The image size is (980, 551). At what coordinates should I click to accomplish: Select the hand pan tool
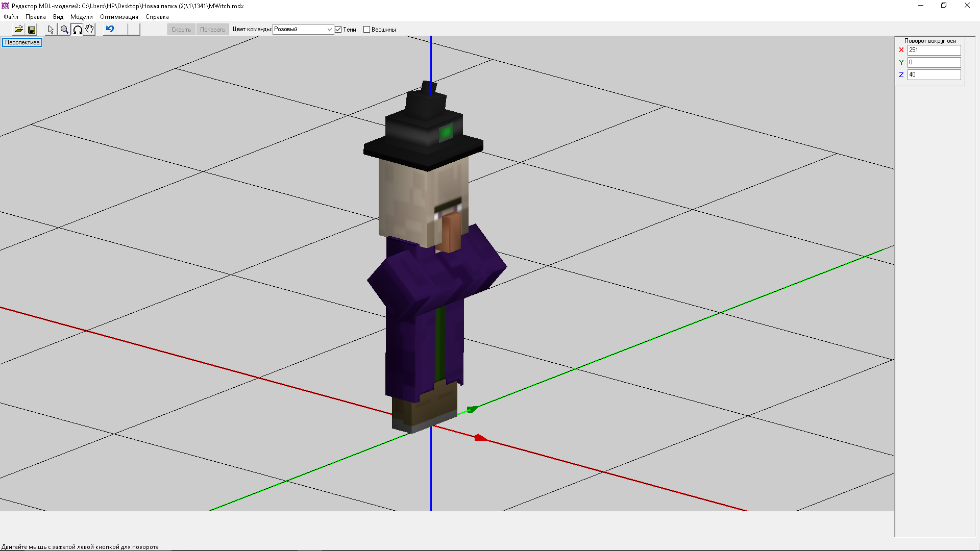point(90,30)
